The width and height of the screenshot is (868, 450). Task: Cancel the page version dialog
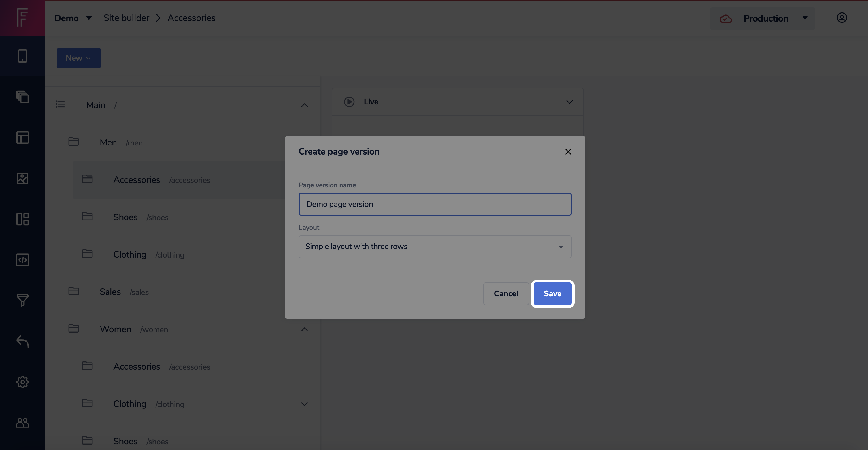[506, 294]
